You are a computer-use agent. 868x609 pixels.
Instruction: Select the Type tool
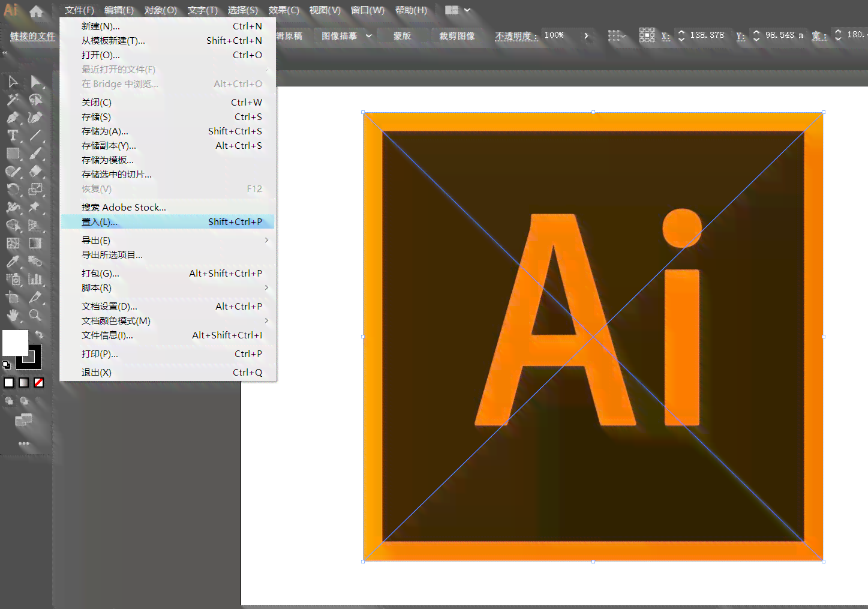click(x=13, y=136)
